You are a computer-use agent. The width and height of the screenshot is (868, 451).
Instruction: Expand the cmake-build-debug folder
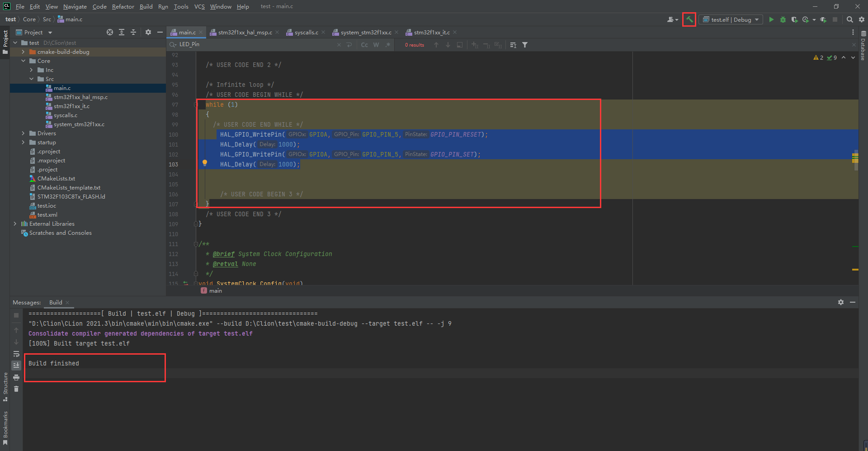click(23, 52)
